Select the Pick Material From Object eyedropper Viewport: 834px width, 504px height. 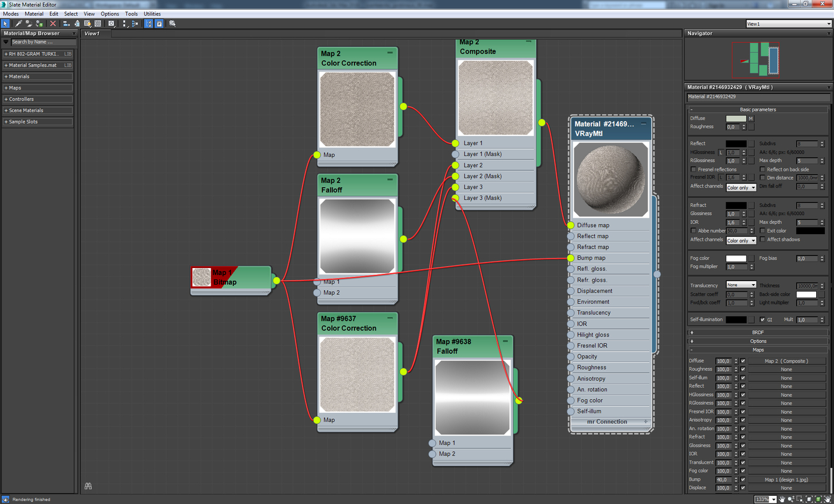[x=18, y=24]
